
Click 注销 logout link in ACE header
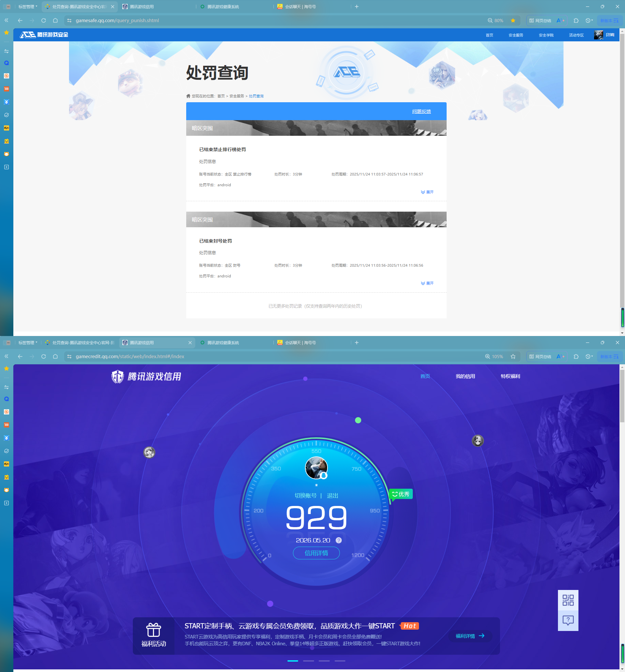pos(610,35)
